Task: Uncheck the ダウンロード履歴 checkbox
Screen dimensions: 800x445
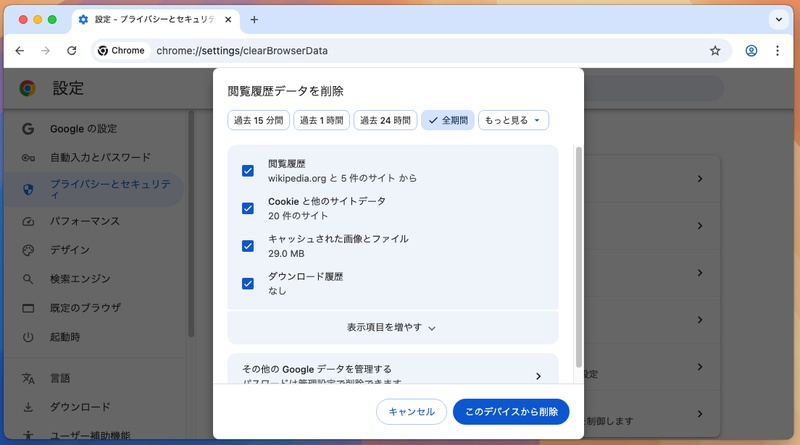Action: tap(248, 283)
